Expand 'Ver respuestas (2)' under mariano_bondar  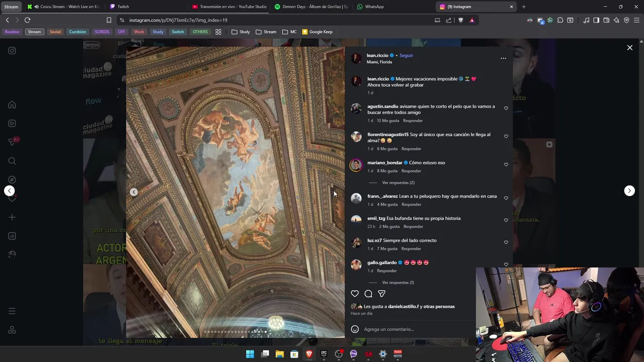point(398,183)
